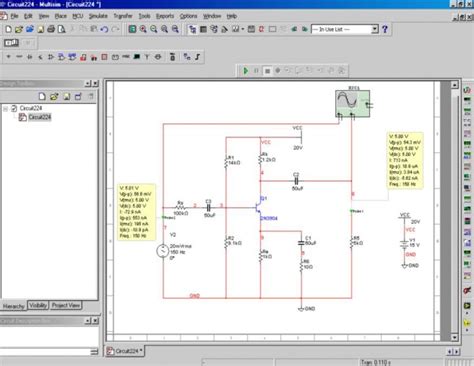Click the schematic vertical scrollbar down arrow
The width and height of the screenshot is (474, 366).
coord(455,337)
